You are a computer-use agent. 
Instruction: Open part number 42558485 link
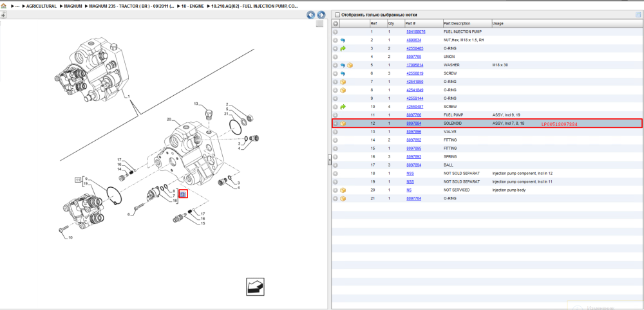pos(414,48)
